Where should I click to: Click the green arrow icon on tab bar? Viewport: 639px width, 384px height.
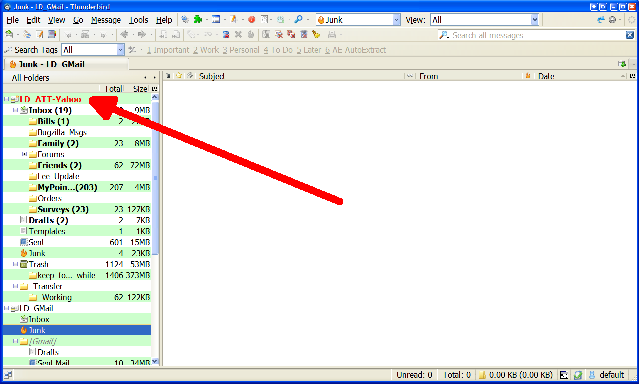[x=621, y=64]
